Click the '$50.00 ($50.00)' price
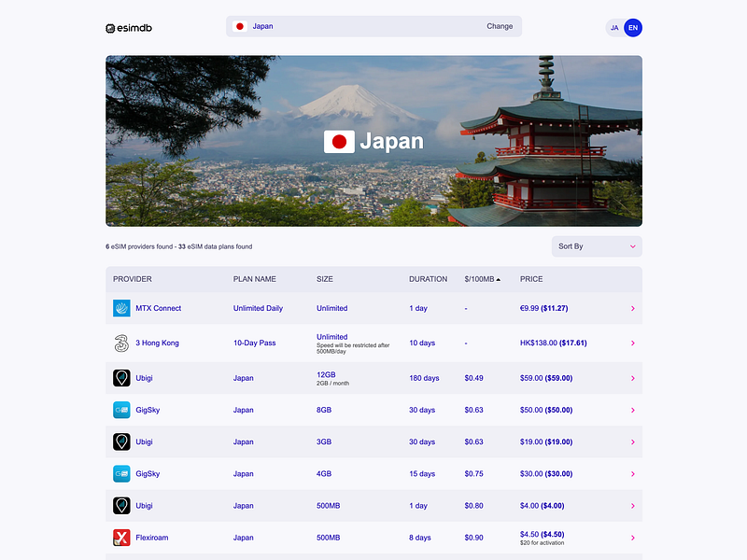 coord(546,410)
